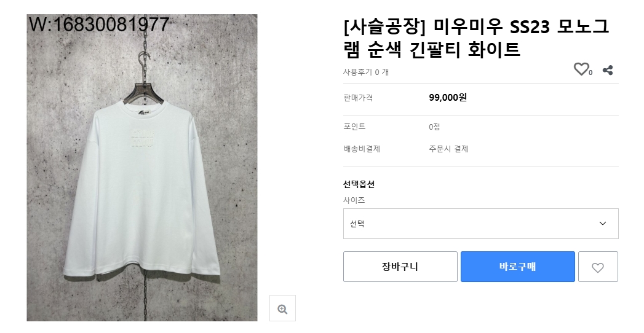644x333 pixels.
Task: Click the chevron arrow in size selector
Action: (x=603, y=224)
